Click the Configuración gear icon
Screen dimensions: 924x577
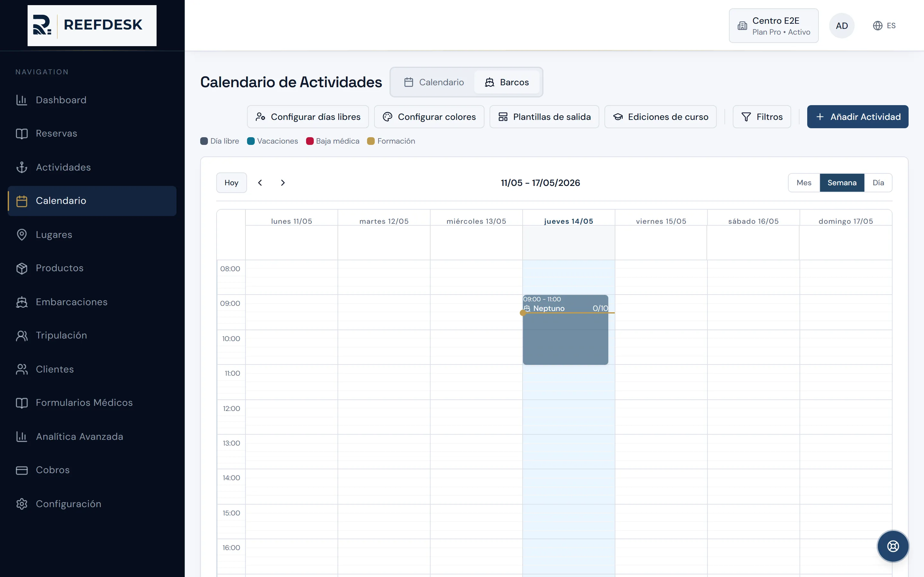pyautogui.click(x=22, y=504)
